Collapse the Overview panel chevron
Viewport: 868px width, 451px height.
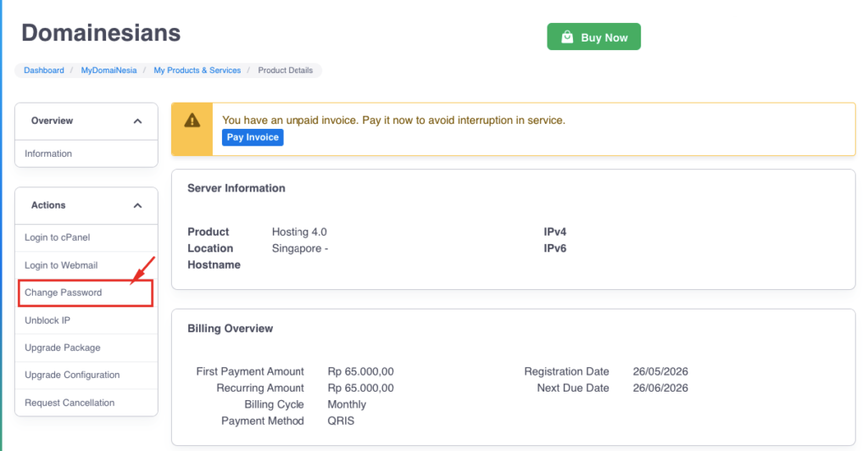pos(138,121)
